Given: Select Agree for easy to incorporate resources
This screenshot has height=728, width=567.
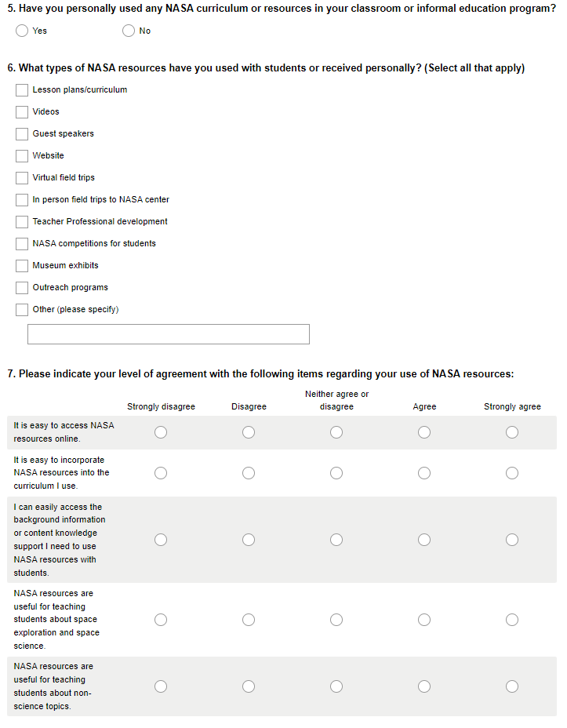Looking at the screenshot, I should click(x=424, y=473).
